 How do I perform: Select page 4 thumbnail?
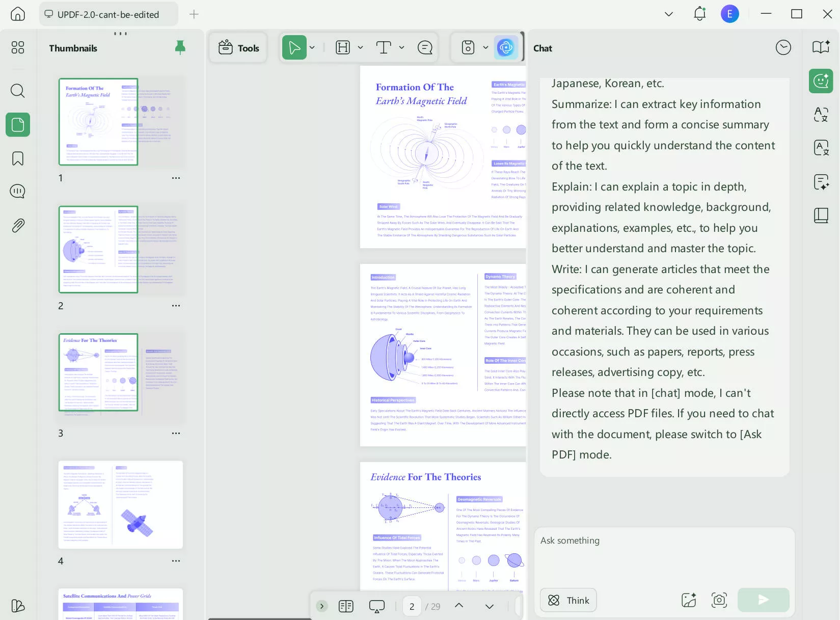point(121,505)
